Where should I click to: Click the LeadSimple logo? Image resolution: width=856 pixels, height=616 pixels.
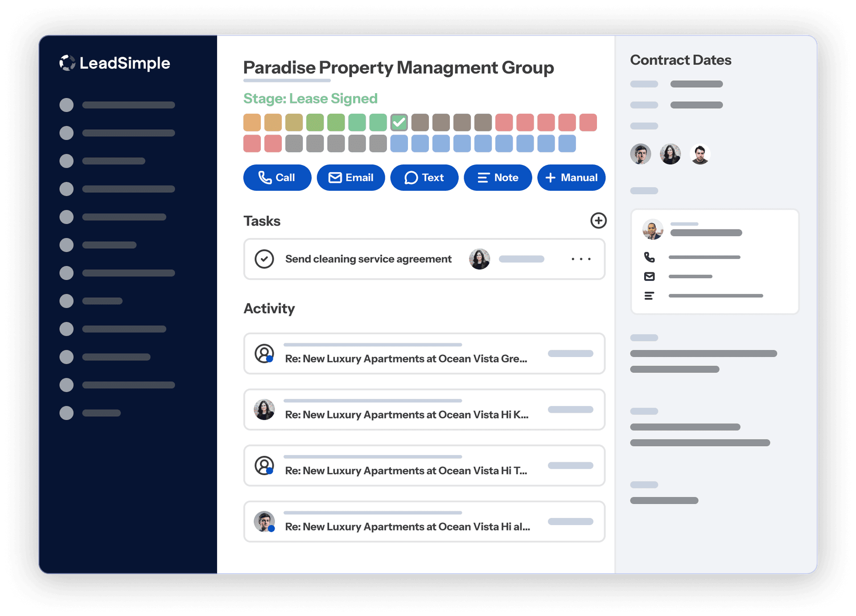[115, 63]
